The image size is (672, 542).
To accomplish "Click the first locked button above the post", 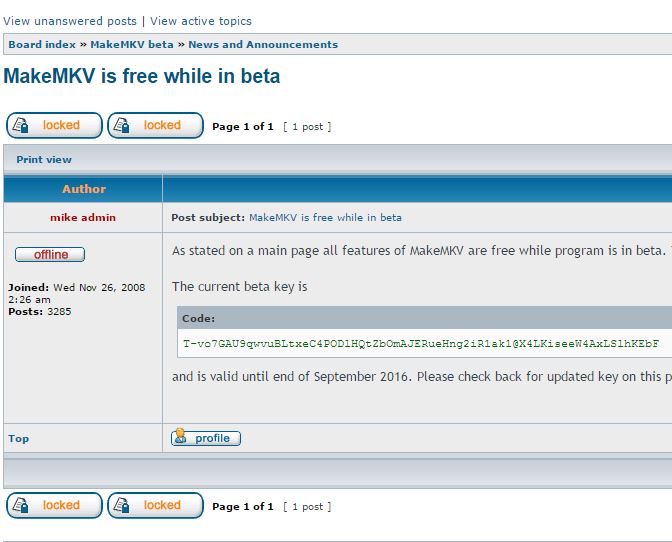I will pyautogui.click(x=54, y=126).
